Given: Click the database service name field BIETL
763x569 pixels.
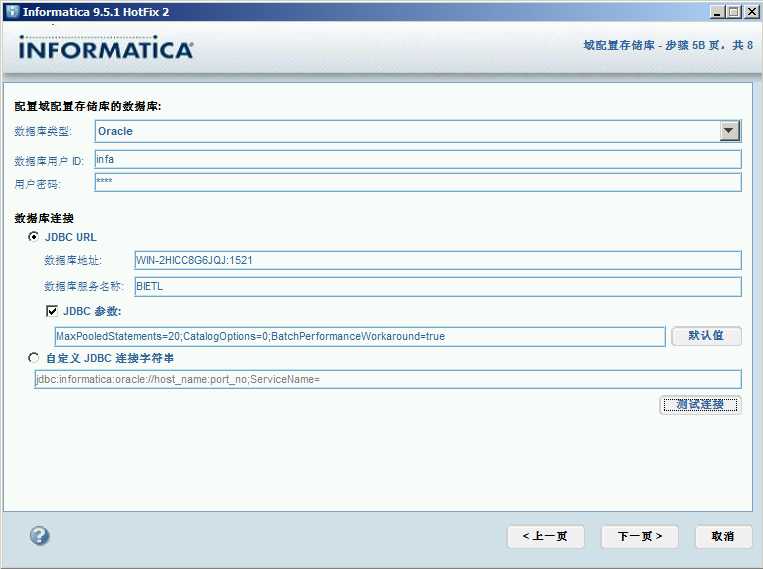Looking at the screenshot, I should pyautogui.click(x=438, y=286).
